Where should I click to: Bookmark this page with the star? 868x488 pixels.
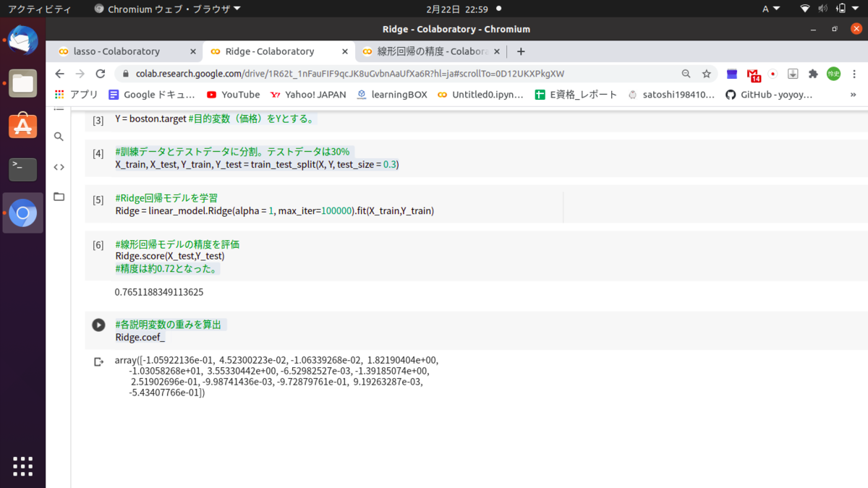coord(706,74)
